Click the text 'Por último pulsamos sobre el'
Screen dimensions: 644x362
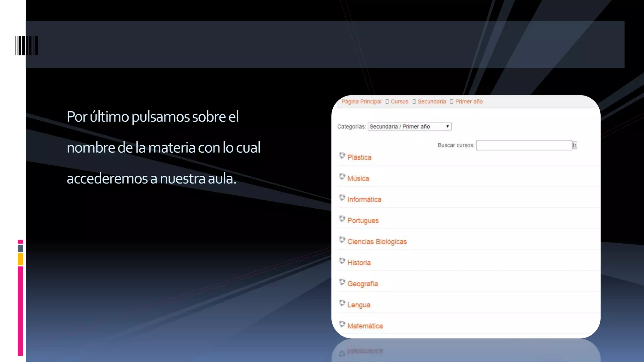[153, 117]
